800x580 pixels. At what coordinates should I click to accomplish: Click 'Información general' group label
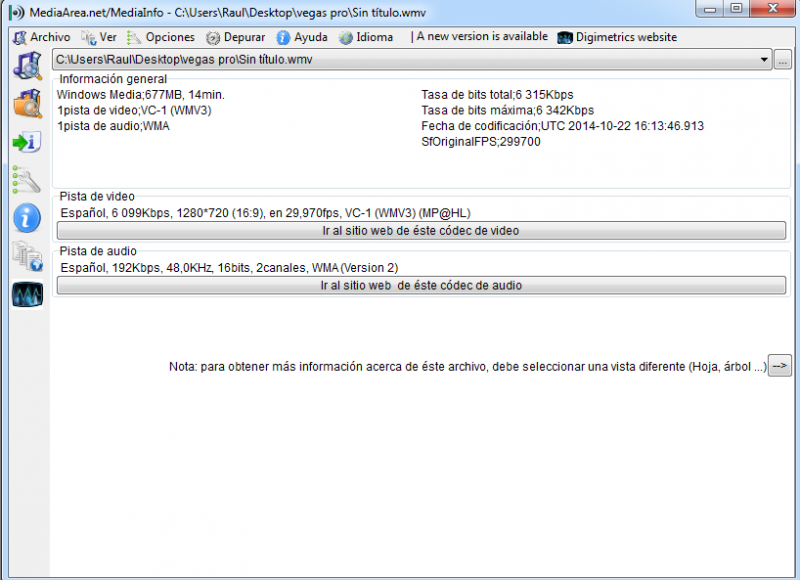pyautogui.click(x=113, y=79)
